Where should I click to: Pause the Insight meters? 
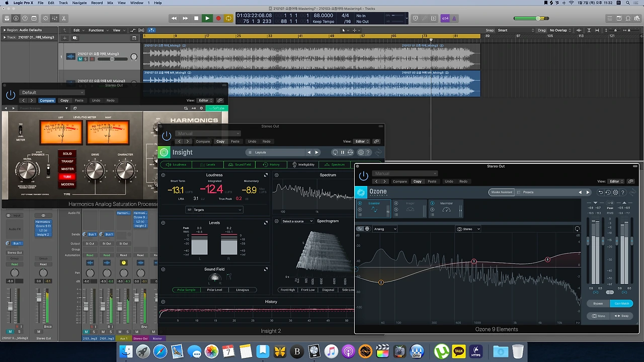[x=343, y=152]
